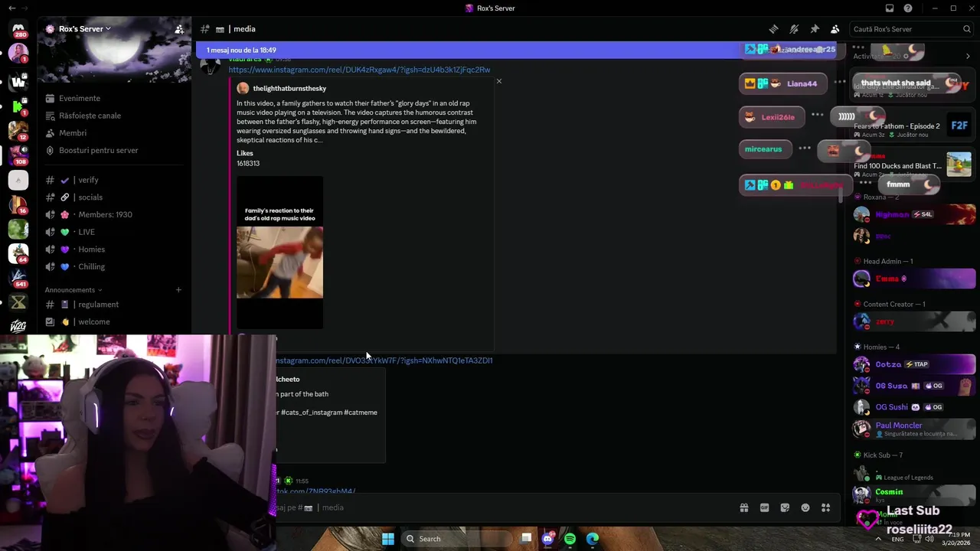Open the W2G server icon
Image resolution: width=980 pixels, height=551 pixels.
click(18, 327)
